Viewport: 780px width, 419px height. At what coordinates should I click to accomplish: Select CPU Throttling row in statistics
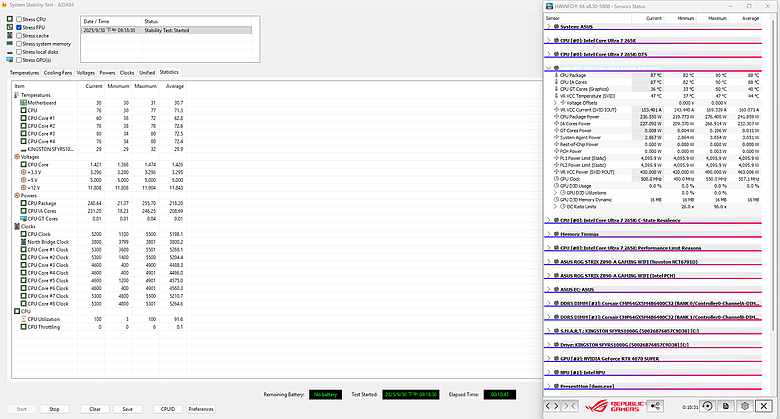pyautogui.click(x=98, y=327)
